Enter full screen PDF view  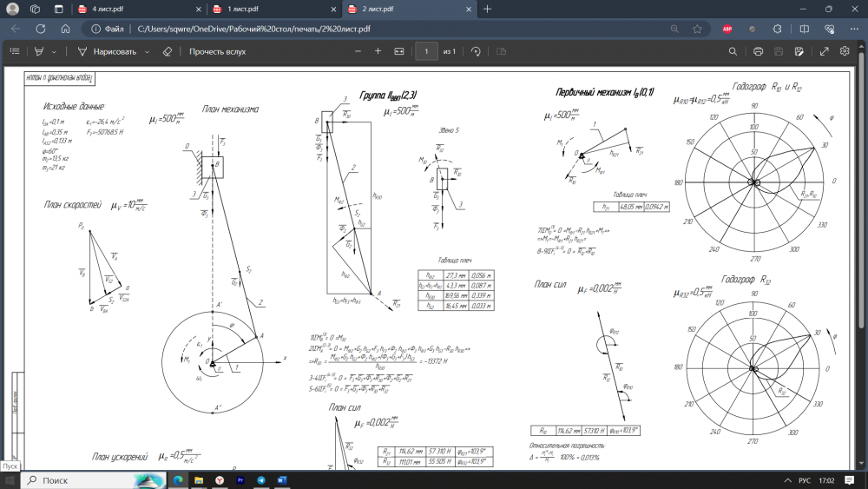[x=824, y=51]
